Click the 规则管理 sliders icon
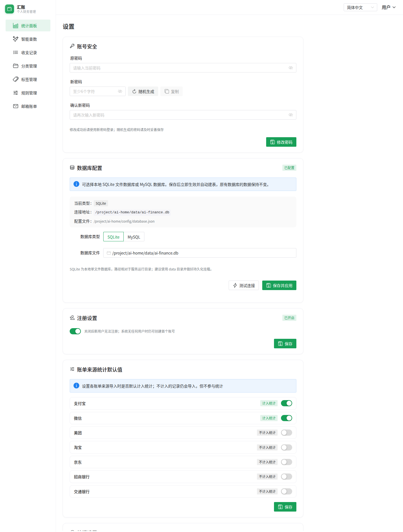The image size is (403, 532). pos(16,93)
